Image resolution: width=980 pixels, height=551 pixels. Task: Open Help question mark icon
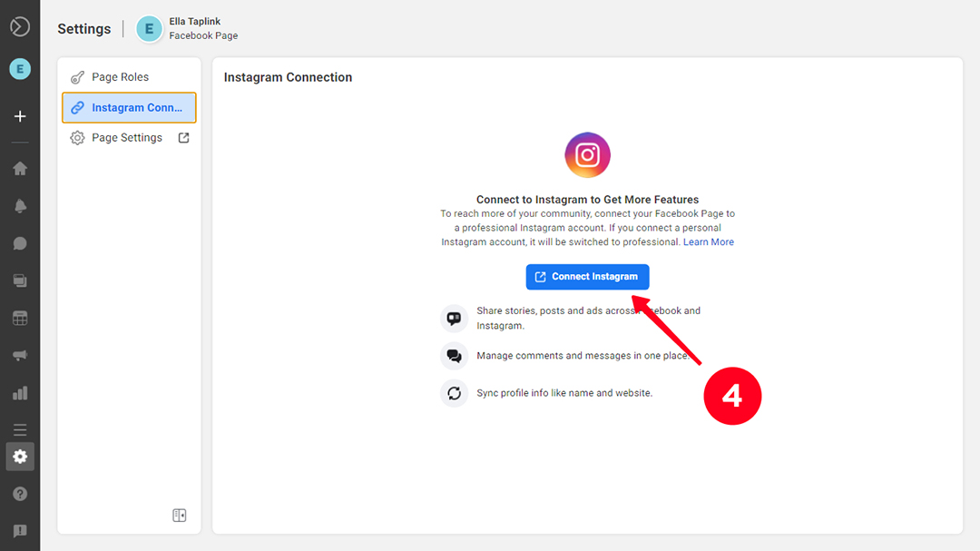click(20, 494)
